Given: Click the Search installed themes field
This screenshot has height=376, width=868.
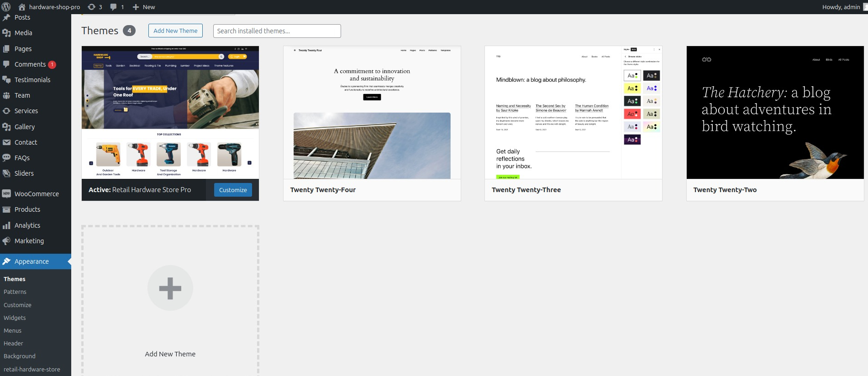Looking at the screenshot, I should (x=277, y=31).
